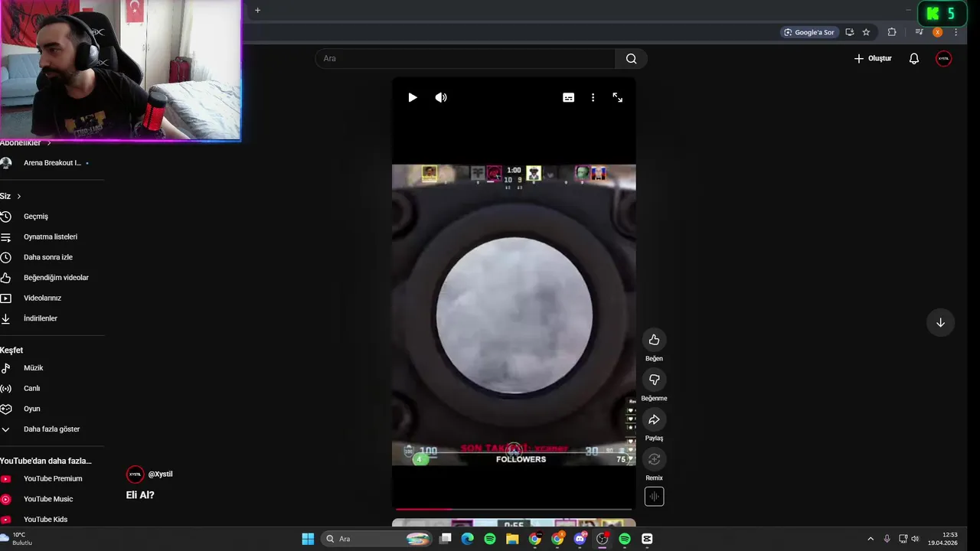Viewport: 980px width, 551px height.
Task: Show hidden system tray icons
Action: pos(871,539)
